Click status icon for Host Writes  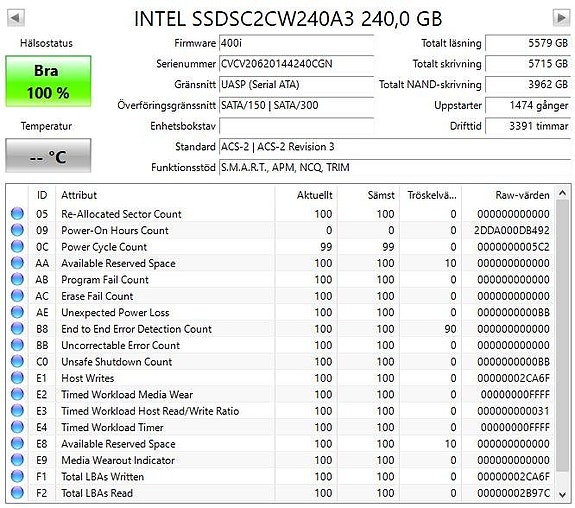(x=17, y=378)
